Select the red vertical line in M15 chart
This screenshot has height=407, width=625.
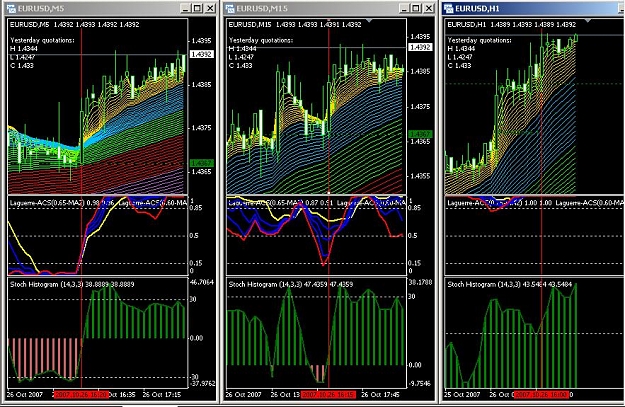coord(329,203)
